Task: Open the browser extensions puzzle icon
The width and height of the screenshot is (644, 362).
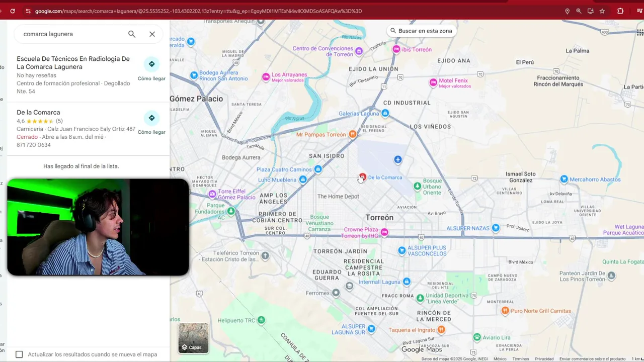Action: pos(620,11)
